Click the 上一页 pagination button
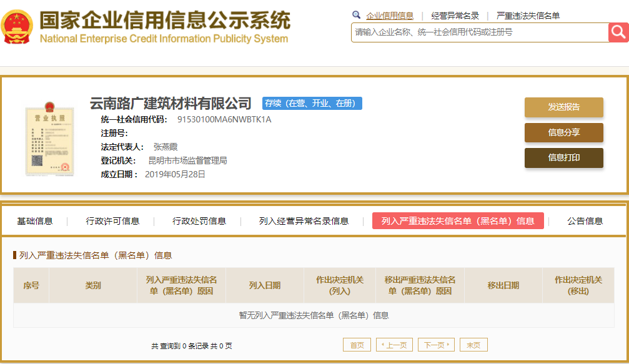629x364 pixels. 394,345
